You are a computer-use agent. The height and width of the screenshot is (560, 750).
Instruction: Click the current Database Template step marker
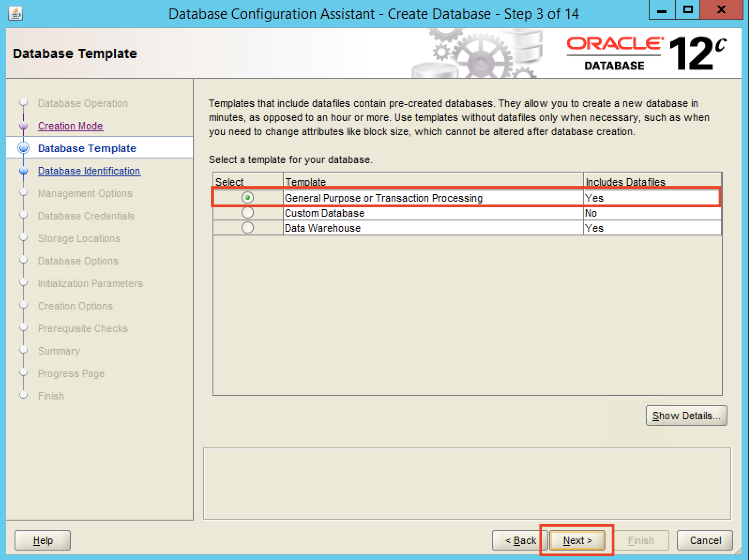pyautogui.click(x=23, y=148)
